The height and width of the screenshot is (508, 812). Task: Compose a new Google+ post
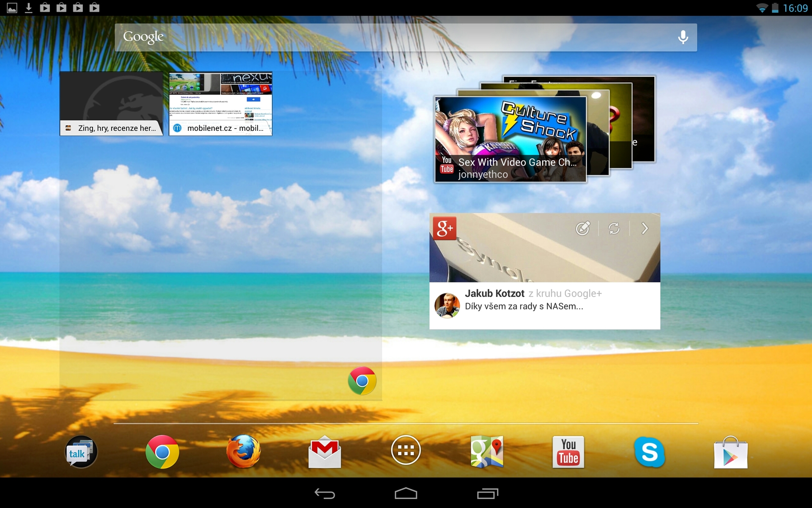coord(583,228)
